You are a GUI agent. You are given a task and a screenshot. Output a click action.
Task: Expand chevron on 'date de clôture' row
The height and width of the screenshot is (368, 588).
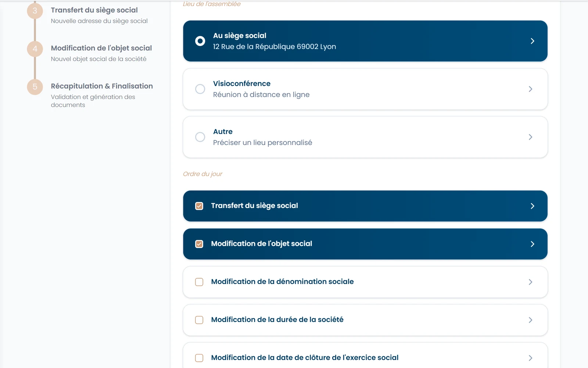[530, 358]
